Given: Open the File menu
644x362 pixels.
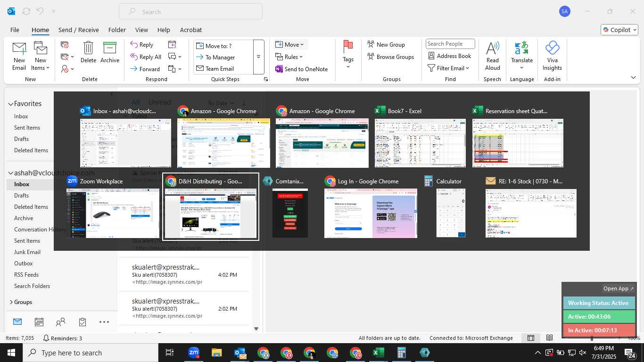Looking at the screenshot, I should [x=15, y=30].
